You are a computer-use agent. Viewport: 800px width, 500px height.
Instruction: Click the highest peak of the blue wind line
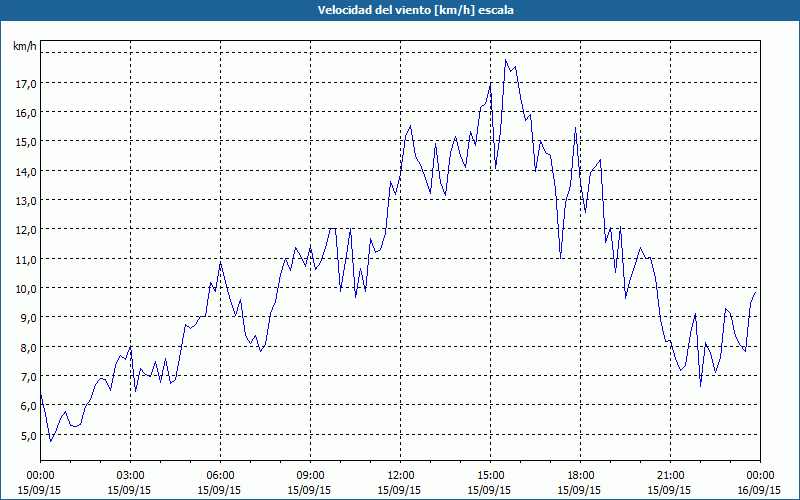[506, 60]
